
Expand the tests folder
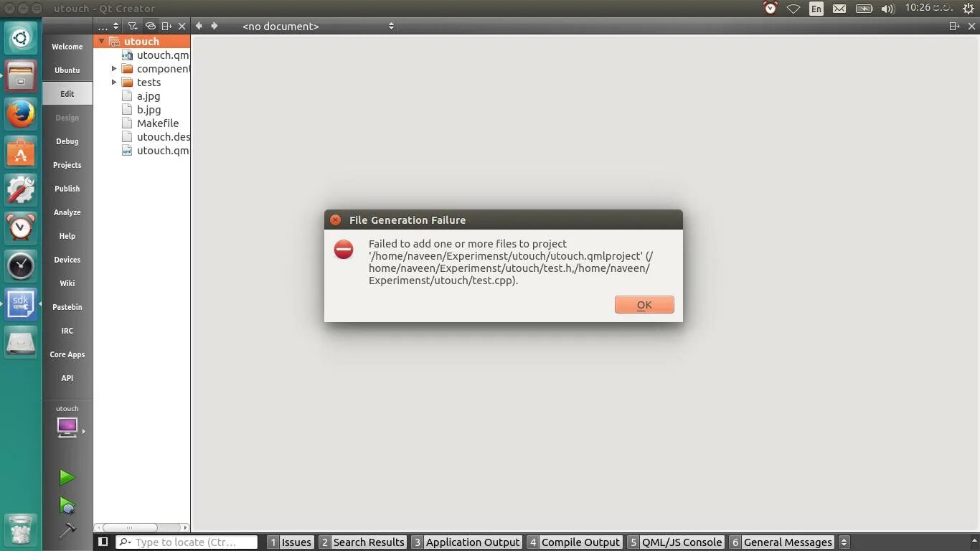click(x=113, y=83)
